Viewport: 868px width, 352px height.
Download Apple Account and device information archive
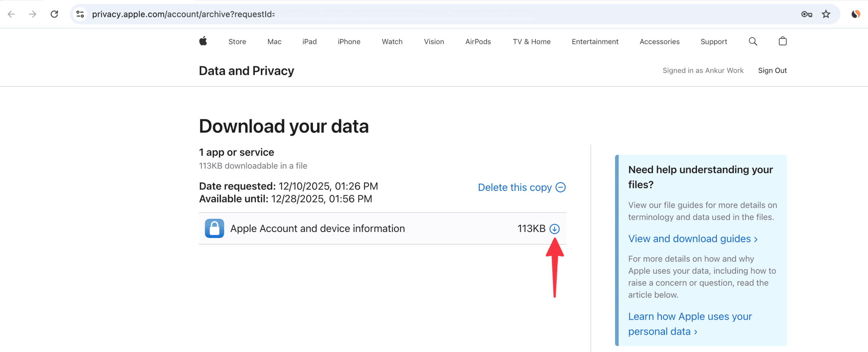click(555, 229)
